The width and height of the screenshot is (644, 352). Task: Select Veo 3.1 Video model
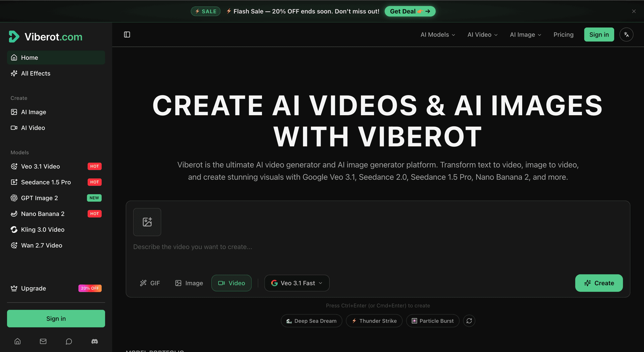pyautogui.click(x=56, y=166)
